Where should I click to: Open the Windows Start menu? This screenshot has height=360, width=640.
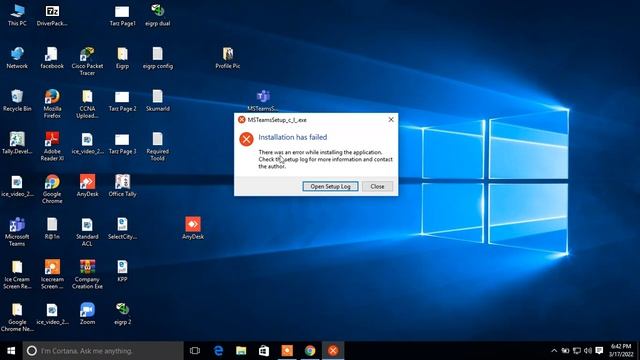point(11,351)
